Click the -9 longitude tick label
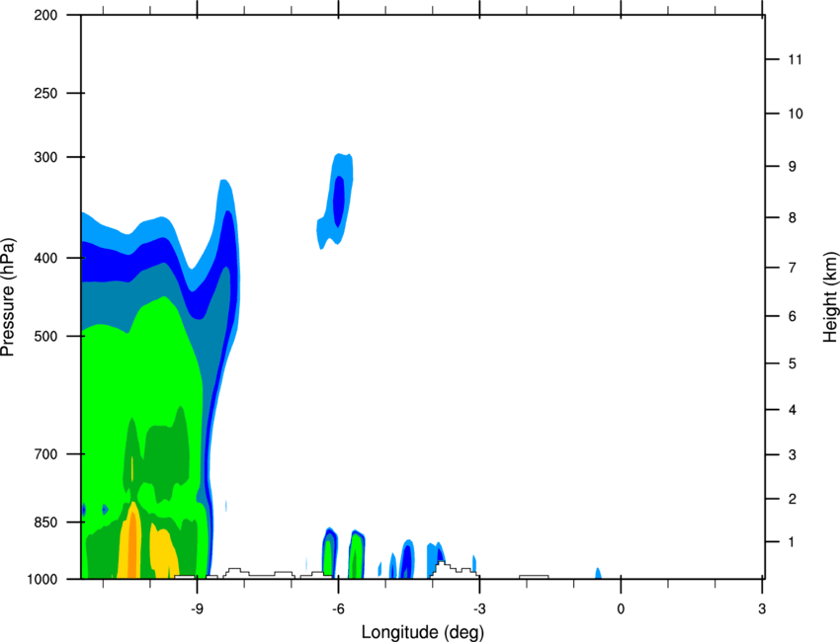 click(197, 609)
